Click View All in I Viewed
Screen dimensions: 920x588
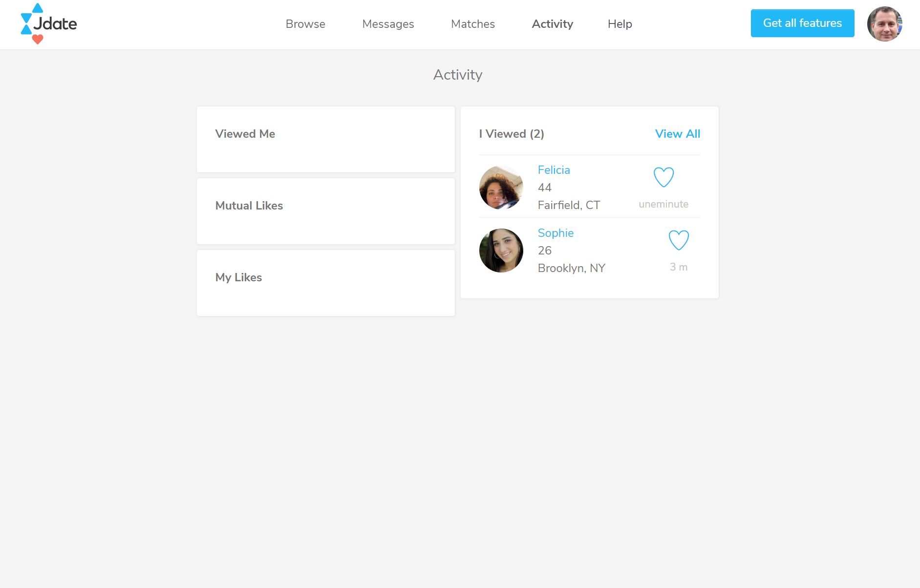[677, 134]
